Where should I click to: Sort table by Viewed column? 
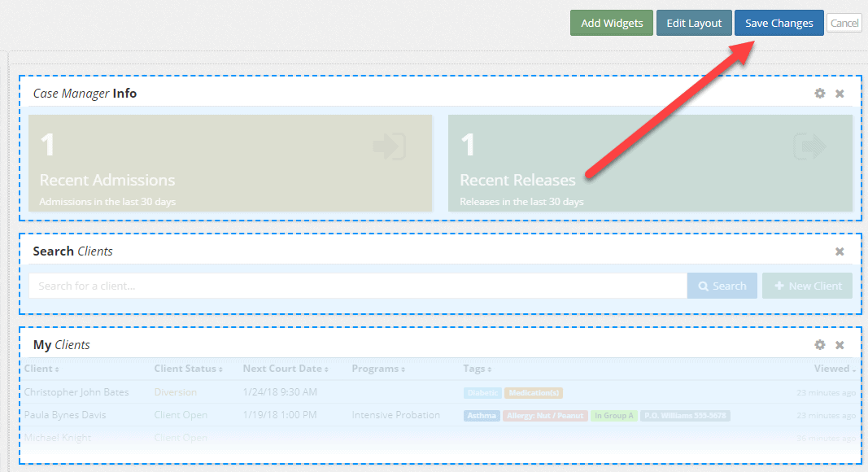834,369
